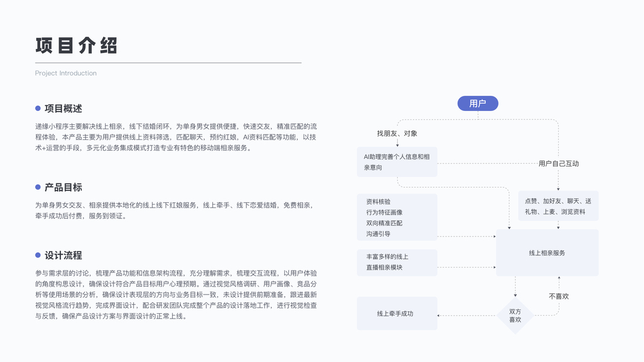Click the 项目介绍 slide title

click(x=77, y=46)
